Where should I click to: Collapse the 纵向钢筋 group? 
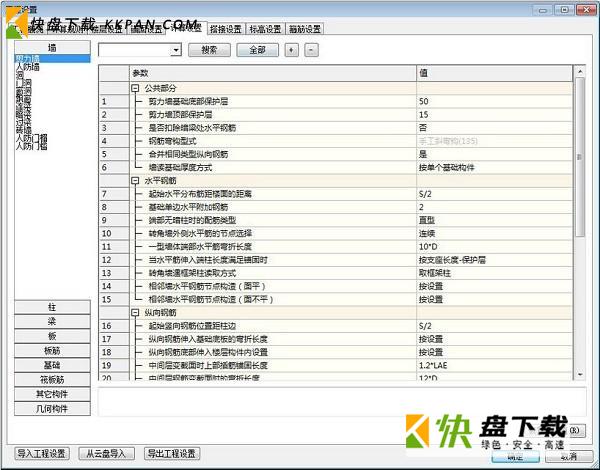(x=135, y=313)
